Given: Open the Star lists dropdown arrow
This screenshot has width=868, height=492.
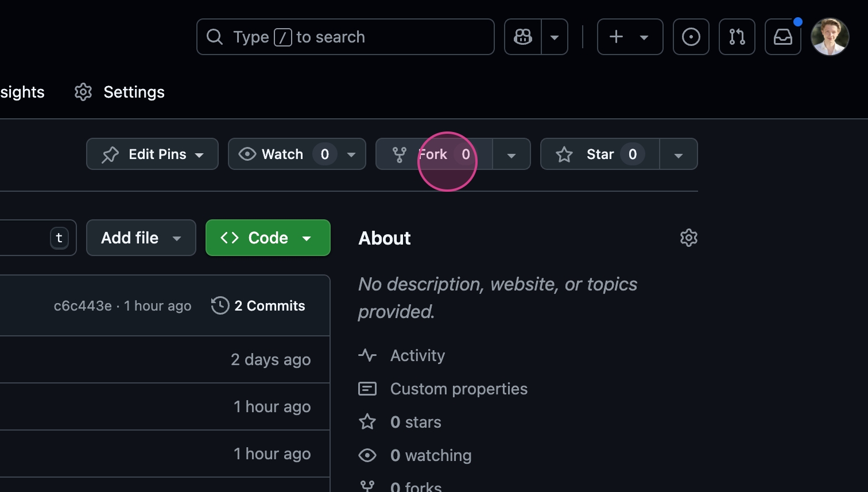Looking at the screenshot, I should [678, 154].
